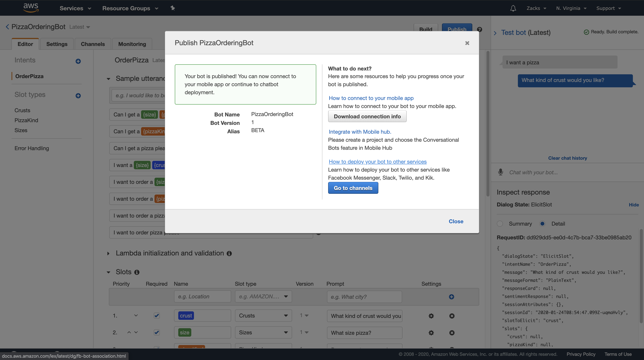Click the pin shortcut icon in header
644x360 pixels.
(172, 8)
